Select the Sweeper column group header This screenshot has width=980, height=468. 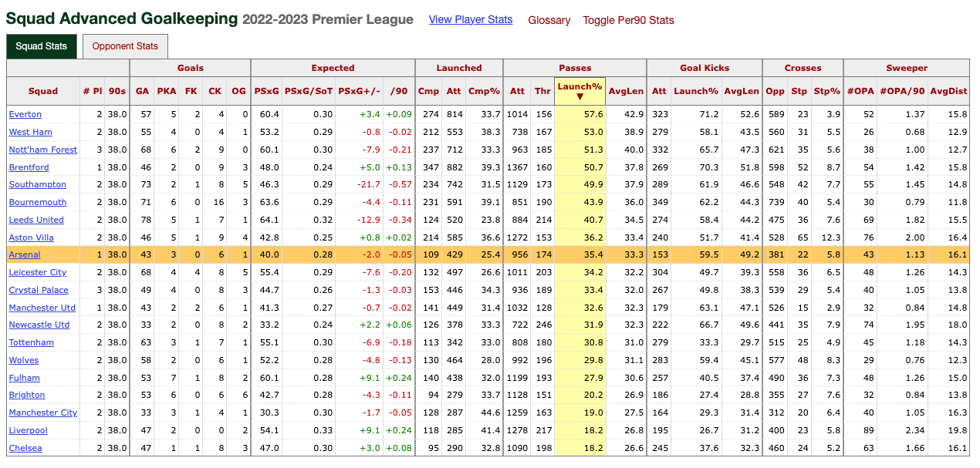[x=907, y=68]
